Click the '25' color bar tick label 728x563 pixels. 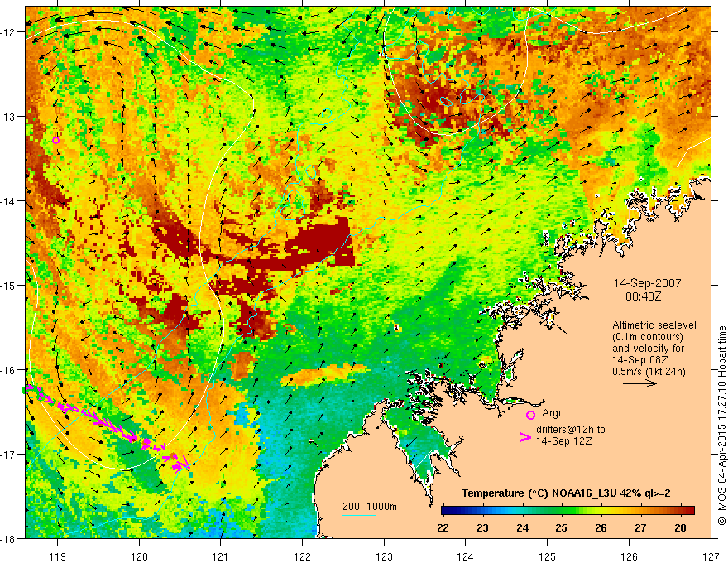pyautogui.click(x=562, y=527)
